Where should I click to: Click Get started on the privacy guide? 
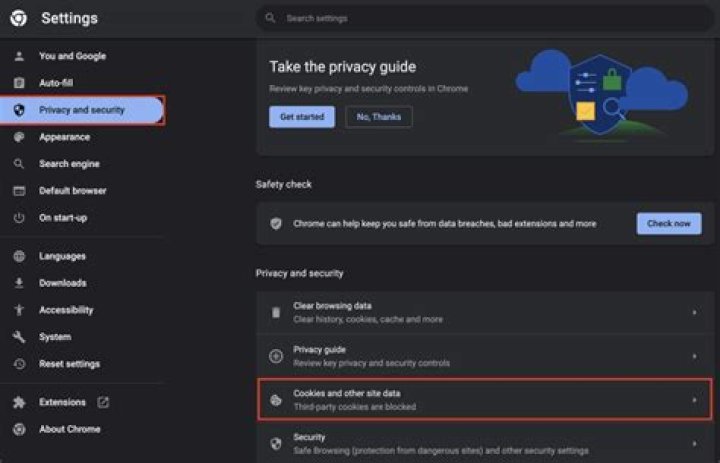coord(302,117)
